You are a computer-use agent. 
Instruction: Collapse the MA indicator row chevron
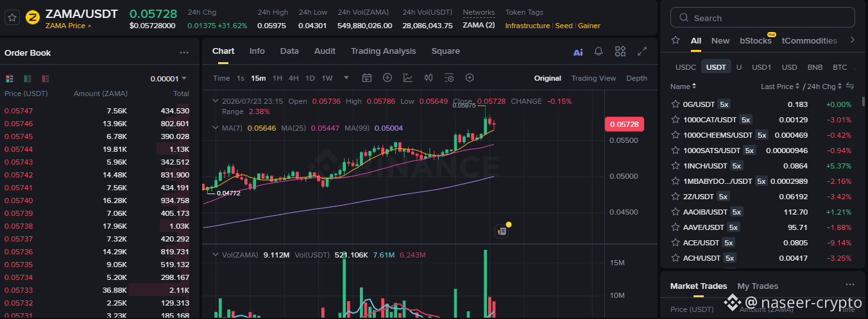(x=216, y=127)
